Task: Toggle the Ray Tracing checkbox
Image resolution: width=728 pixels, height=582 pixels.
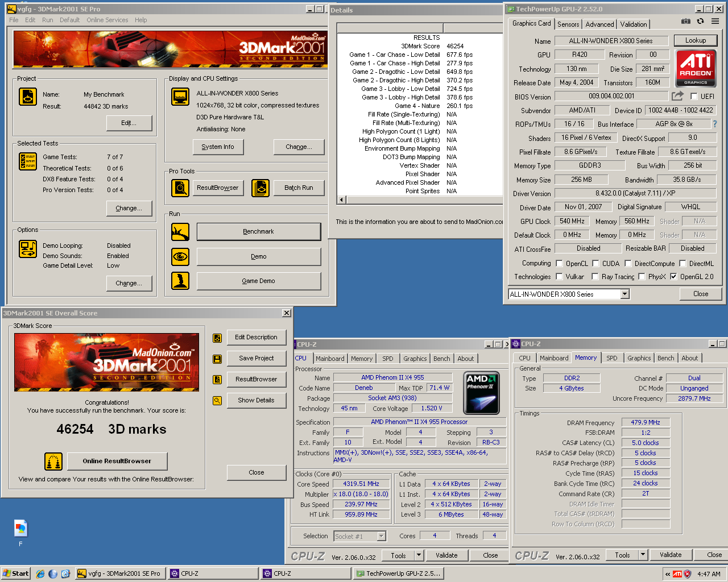Action: 595,277
